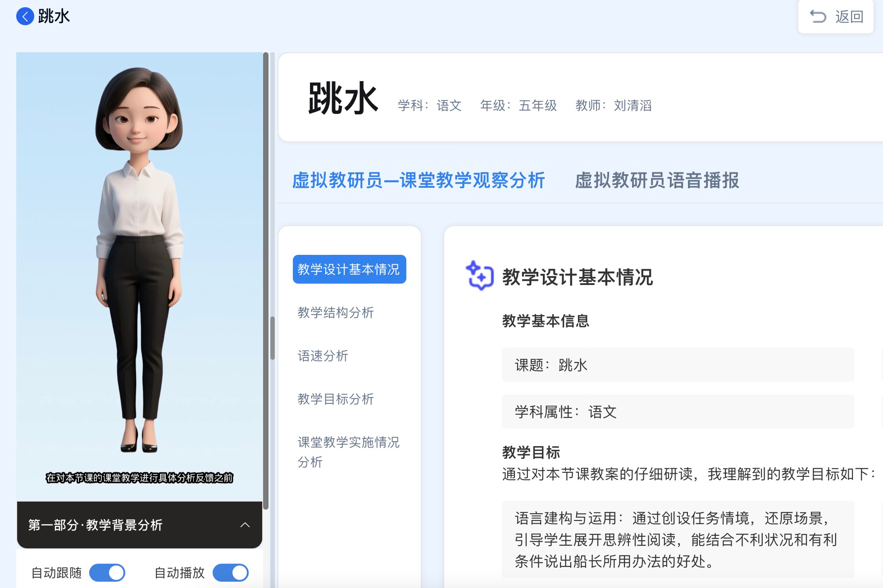883x588 pixels.
Task: Click the avatar panel vertical scrollbar
Action: (266, 279)
